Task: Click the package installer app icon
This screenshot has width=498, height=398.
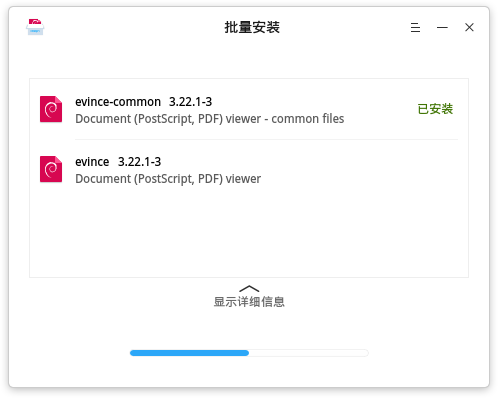Action: 35,27
